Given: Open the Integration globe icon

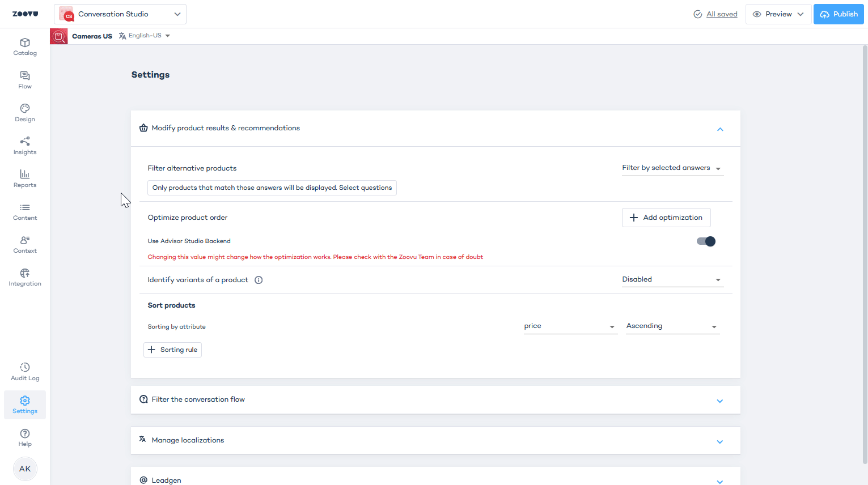Looking at the screenshot, I should tap(25, 273).
